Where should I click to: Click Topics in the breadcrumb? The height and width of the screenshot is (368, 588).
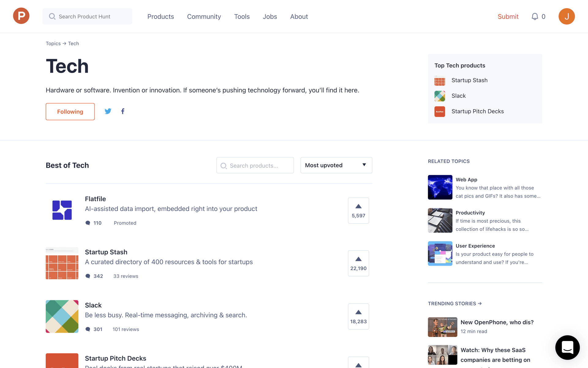pyautogui.click(x=53, y=44)
